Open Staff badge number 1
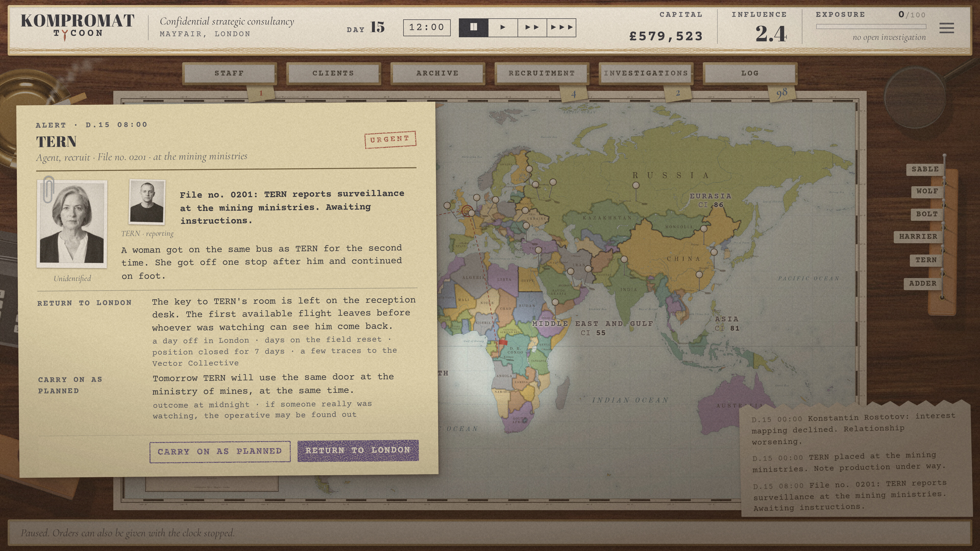The image size is (980, 551). pyautogui.click(x=261, y=93)
